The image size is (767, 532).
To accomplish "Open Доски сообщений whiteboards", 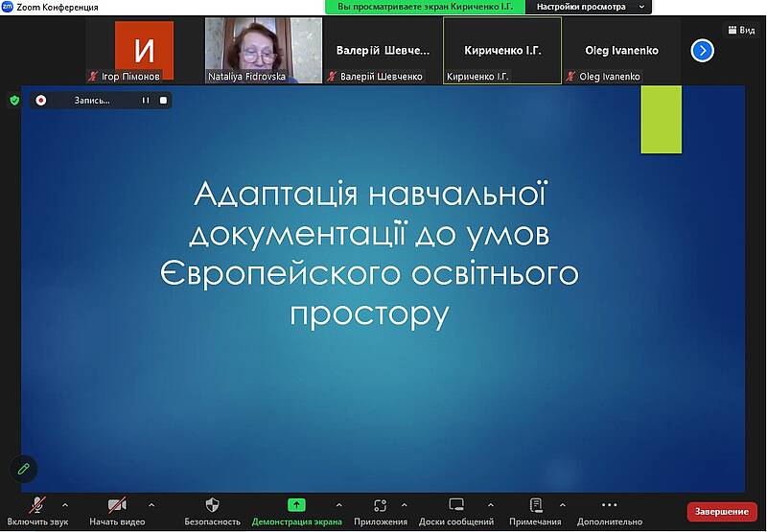I will (456, 512).
